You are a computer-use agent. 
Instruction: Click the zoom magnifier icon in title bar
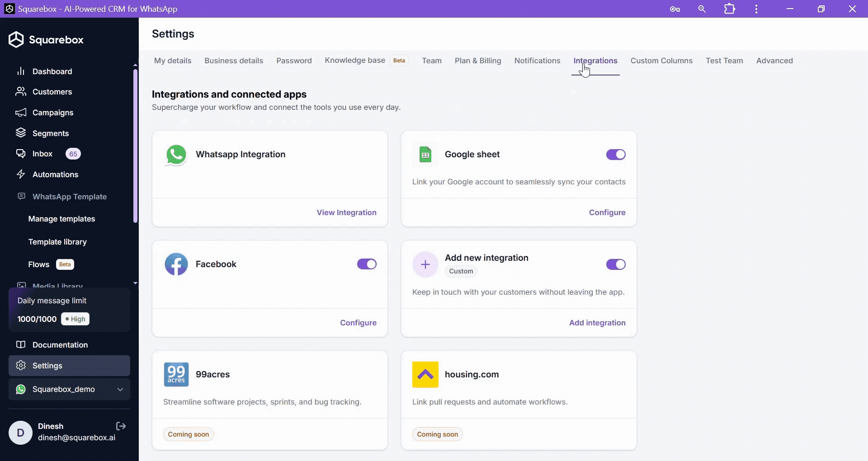click(x=702, y=9)
